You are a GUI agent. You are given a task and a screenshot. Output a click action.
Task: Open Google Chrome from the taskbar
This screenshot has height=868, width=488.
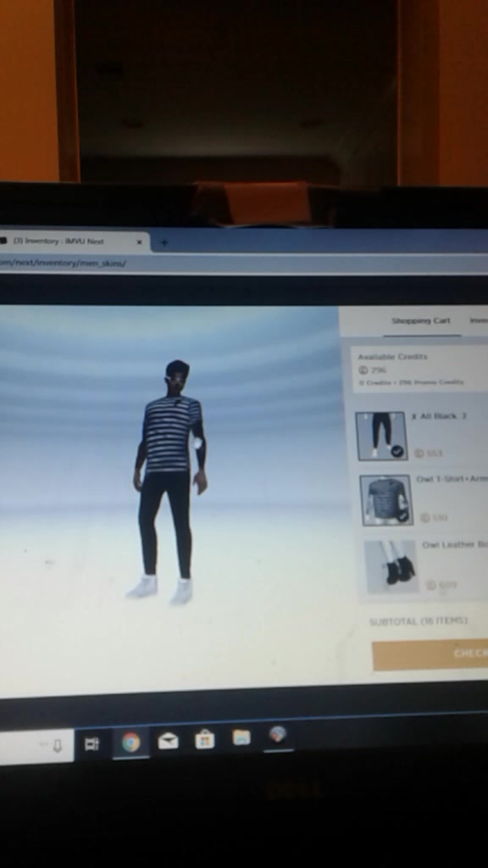tap(130, 742)
